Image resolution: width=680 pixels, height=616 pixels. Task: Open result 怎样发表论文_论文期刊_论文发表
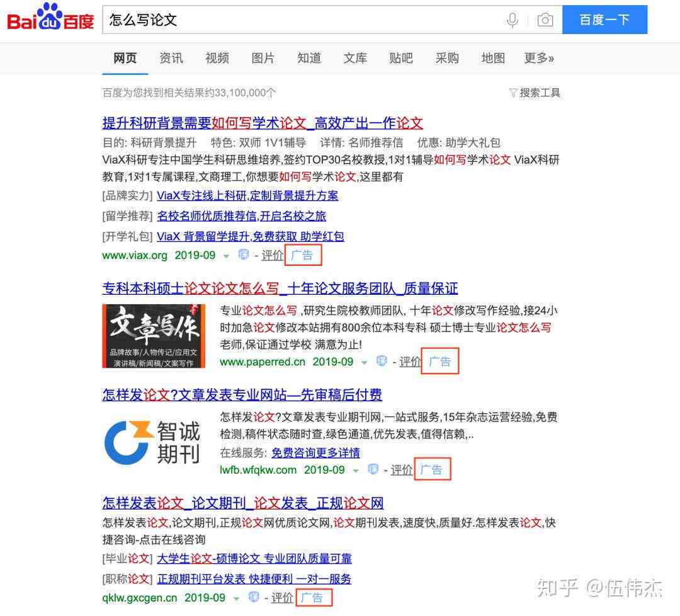[243, 503]
